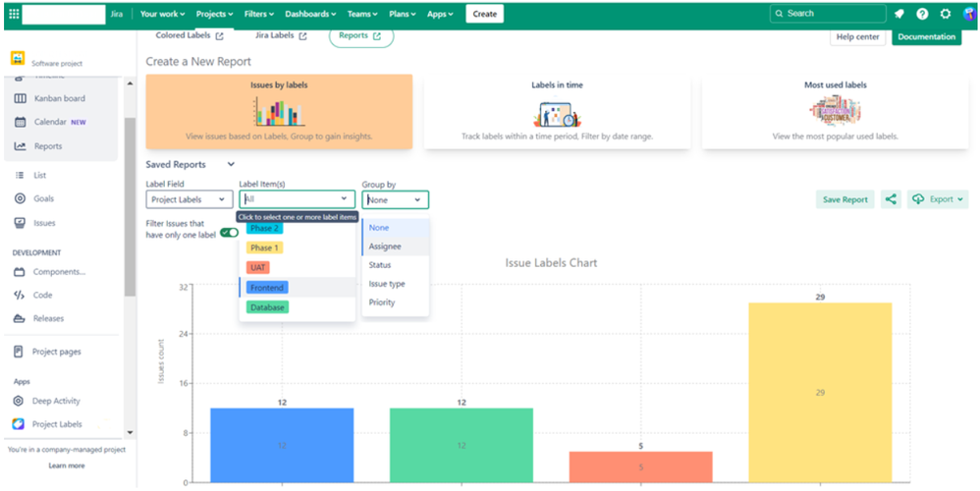Select Assignee in Group by list
This screenshot has height=491, width=980.
click(396, 246)
